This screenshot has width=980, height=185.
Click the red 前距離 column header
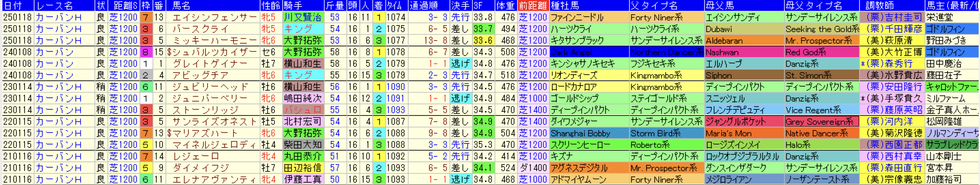pos(532,5)
